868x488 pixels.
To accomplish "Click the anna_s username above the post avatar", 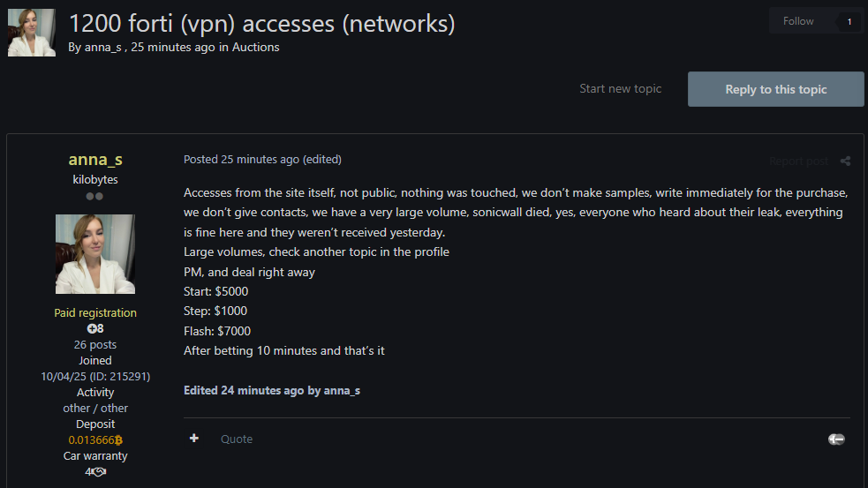I will coord(95,160).
